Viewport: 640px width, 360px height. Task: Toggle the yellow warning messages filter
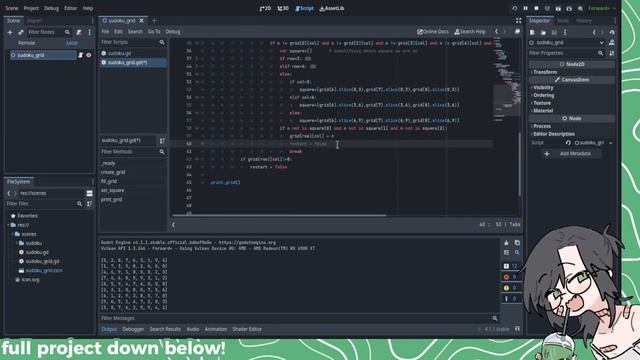pos(510,288)
